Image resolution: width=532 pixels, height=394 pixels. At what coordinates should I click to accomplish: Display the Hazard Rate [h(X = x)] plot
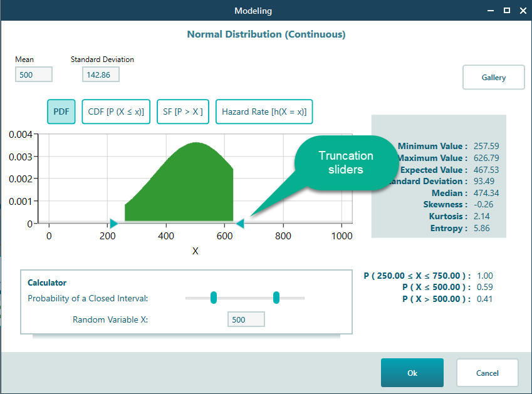(x=264, y=111)
